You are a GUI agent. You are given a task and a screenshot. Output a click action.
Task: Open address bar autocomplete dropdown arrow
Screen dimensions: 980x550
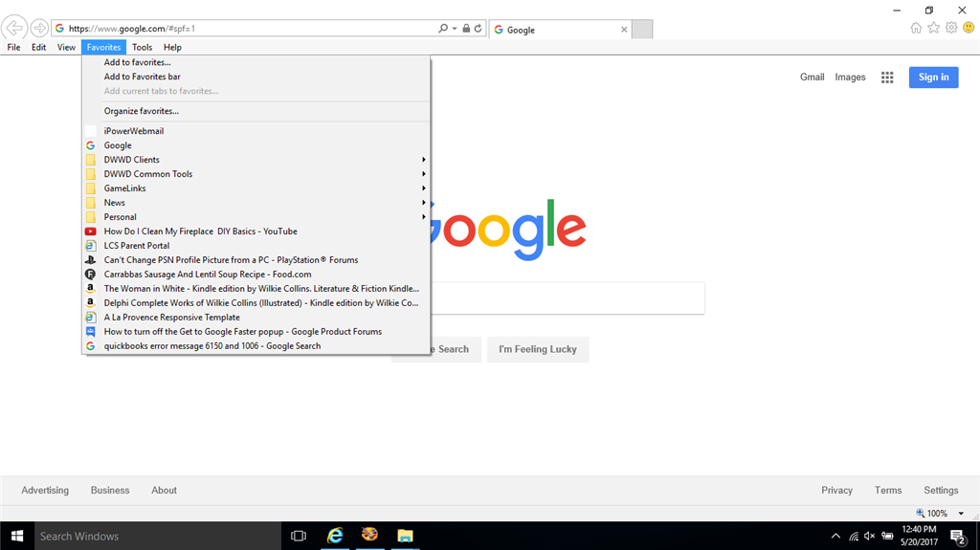pos(455,28)
